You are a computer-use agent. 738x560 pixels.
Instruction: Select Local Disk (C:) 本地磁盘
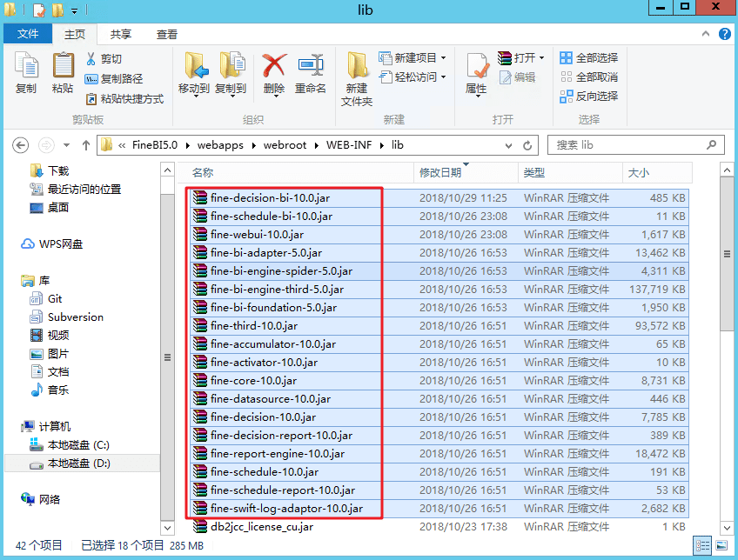pos(70,445)
